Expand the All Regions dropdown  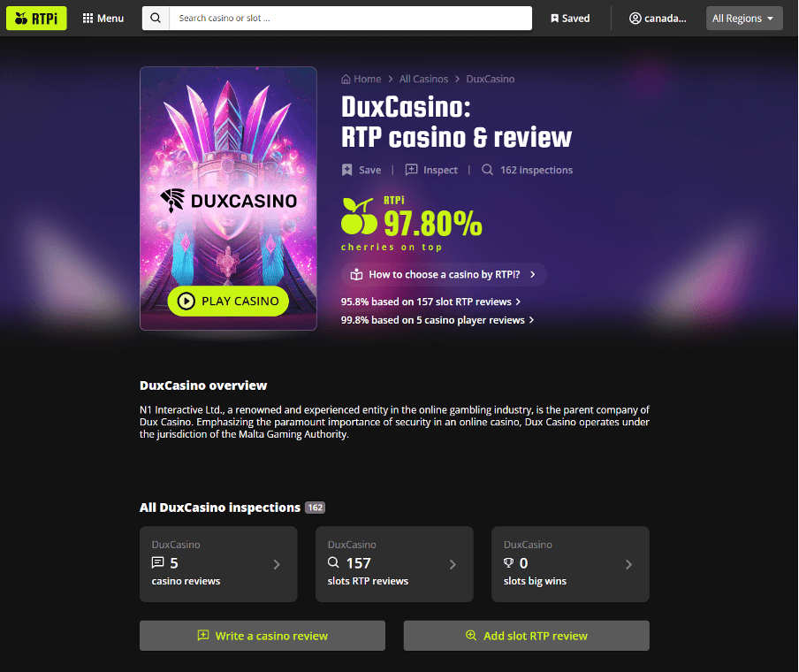[x=744, y=19]
